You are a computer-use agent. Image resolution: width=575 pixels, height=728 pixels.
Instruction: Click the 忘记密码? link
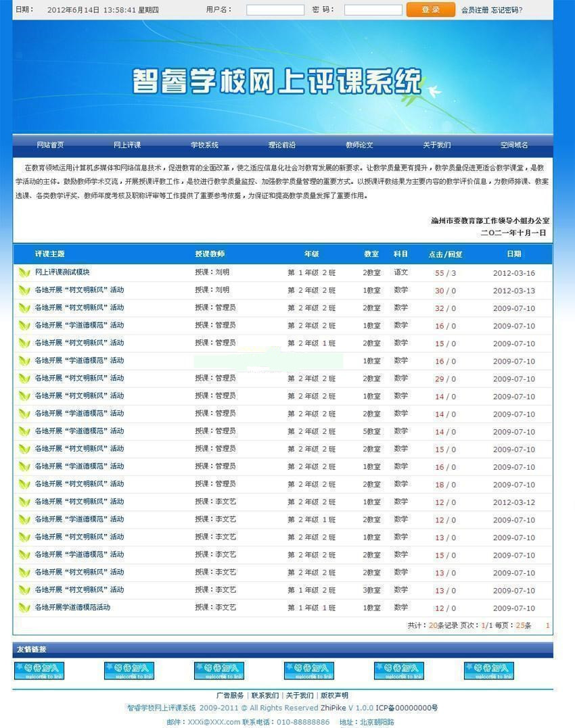[x=507, y=10]
